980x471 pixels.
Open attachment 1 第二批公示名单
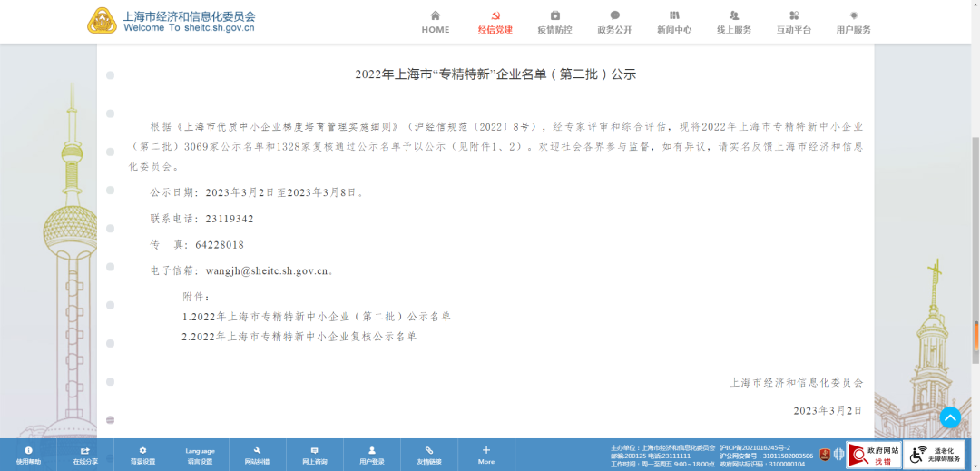[x=317, y=317]
